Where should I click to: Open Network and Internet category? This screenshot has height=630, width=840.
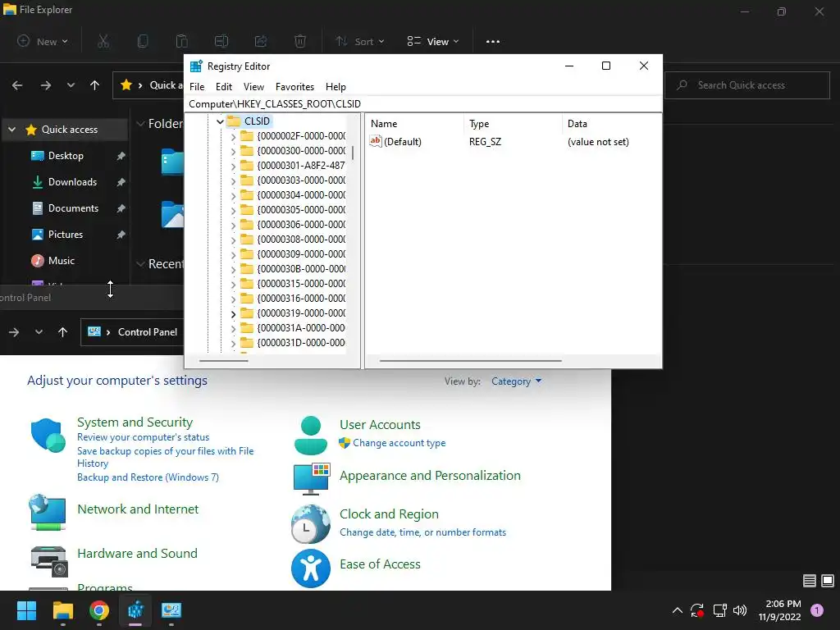point(138,509)
